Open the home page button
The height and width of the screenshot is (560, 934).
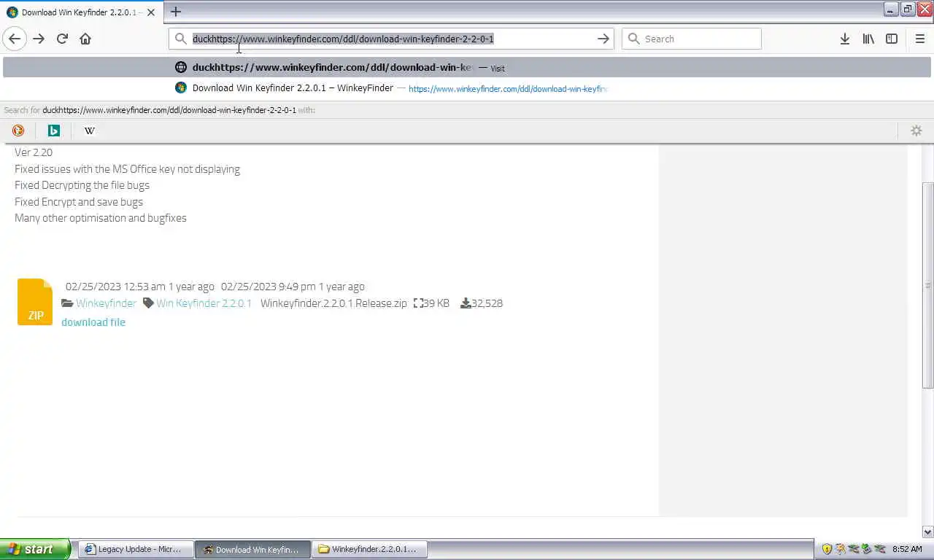click(85, 39)
